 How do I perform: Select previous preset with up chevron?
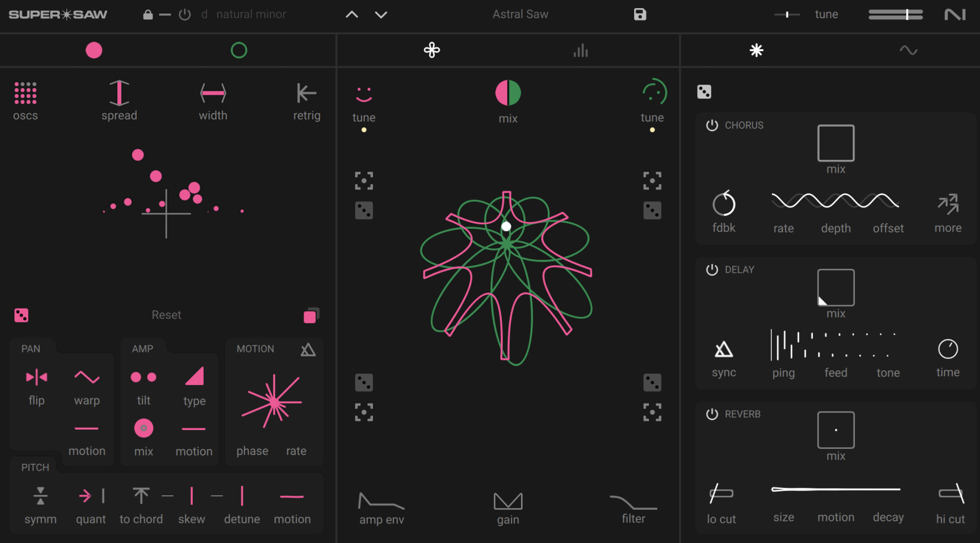click(x=352, y=15)
